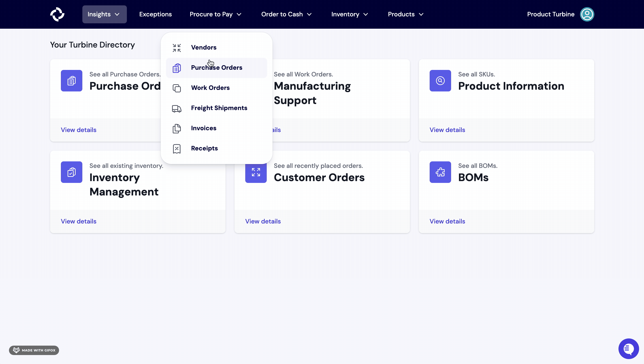
Task: Click the Inventory Management clipboard icon
Action: tap(72, 172)
